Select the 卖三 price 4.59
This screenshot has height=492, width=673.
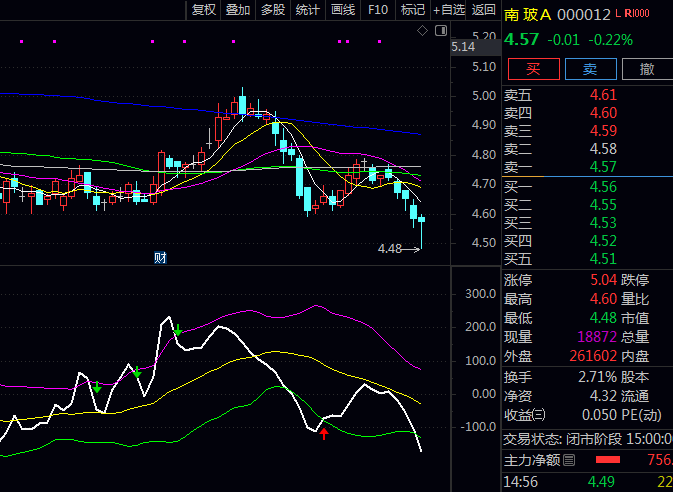pyautogui.click(x=603, y=131)
